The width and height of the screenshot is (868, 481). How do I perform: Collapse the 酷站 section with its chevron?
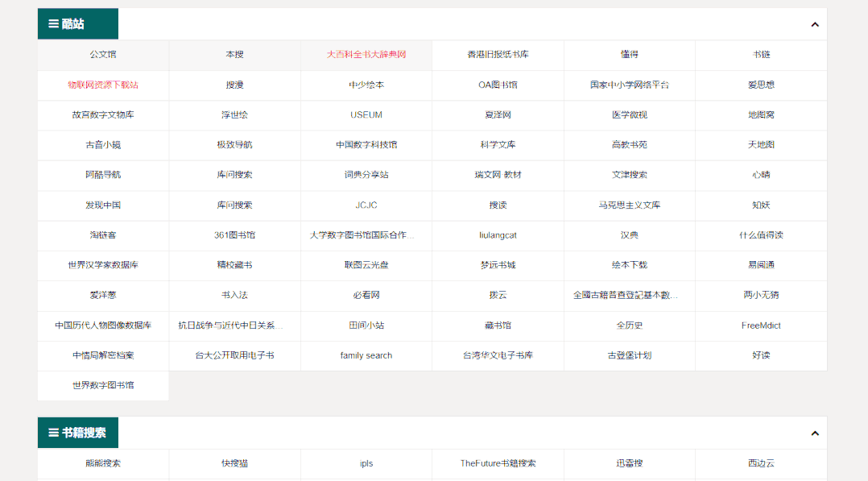tap(814, 24)
